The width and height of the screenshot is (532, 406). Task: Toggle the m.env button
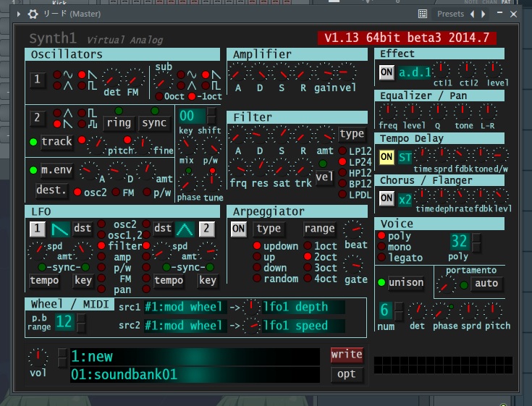click(56, 169)
